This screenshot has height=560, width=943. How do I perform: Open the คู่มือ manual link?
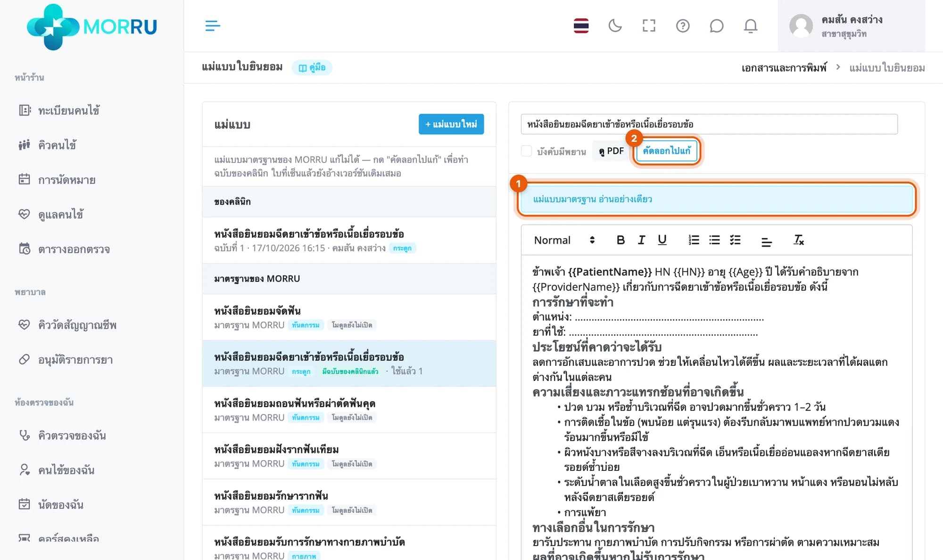312,67
